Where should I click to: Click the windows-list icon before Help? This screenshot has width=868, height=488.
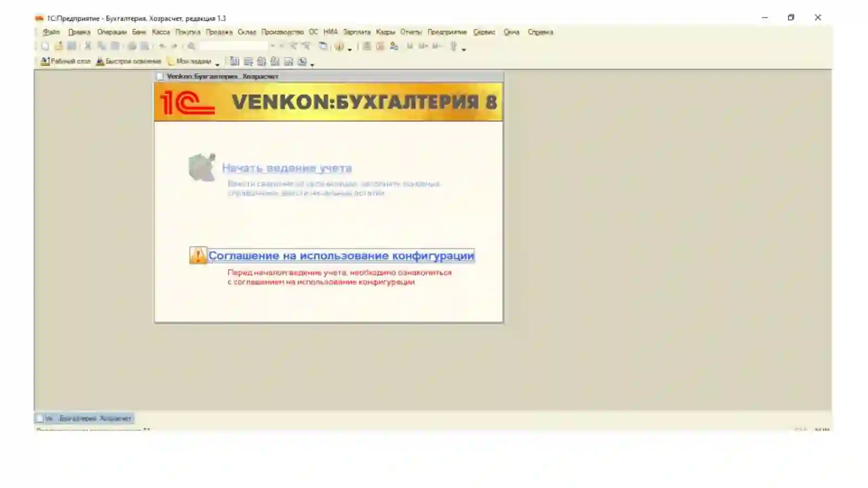coord(323,46)
